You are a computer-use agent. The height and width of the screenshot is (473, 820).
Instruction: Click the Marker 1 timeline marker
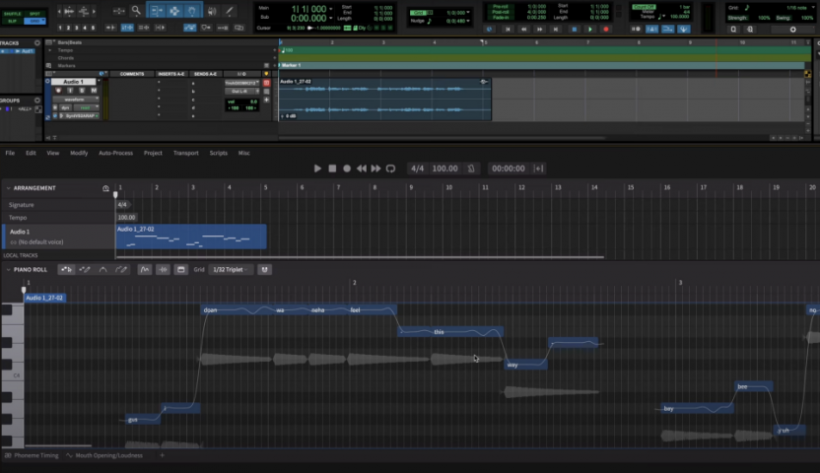[292, 65]
